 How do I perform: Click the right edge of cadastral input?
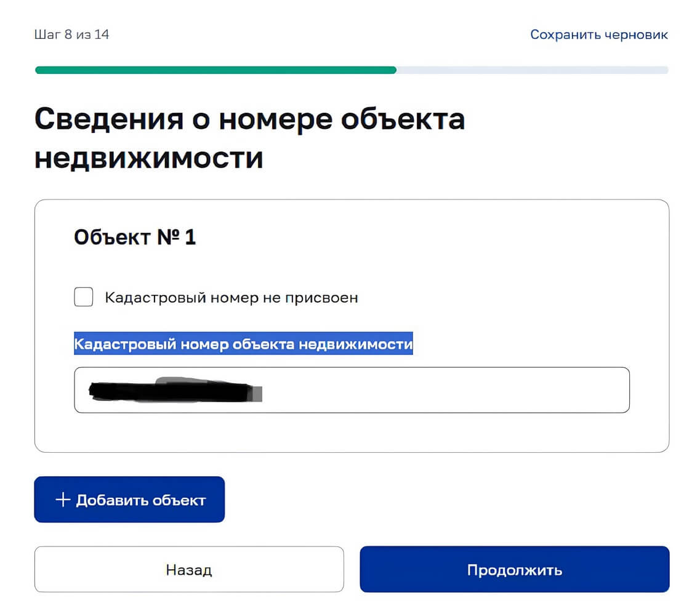pyautogui.click(x=616, y=390)
